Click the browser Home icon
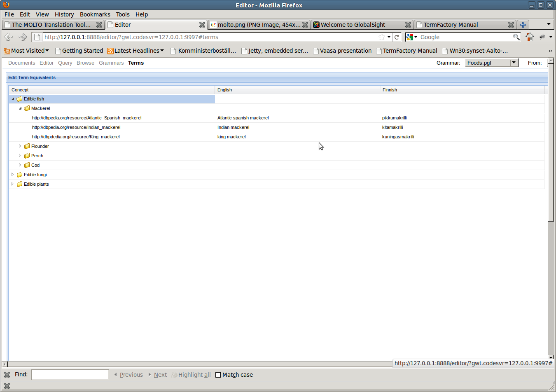This screenshot has width=556, height=392. click(530, 37)
